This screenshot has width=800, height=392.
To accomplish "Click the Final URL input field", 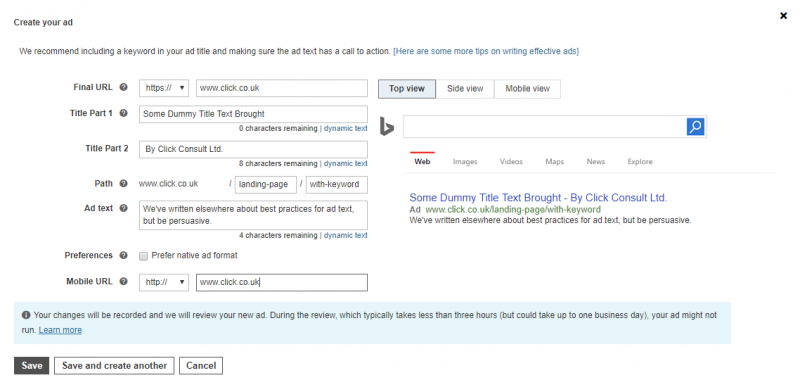I will point(282,88).
